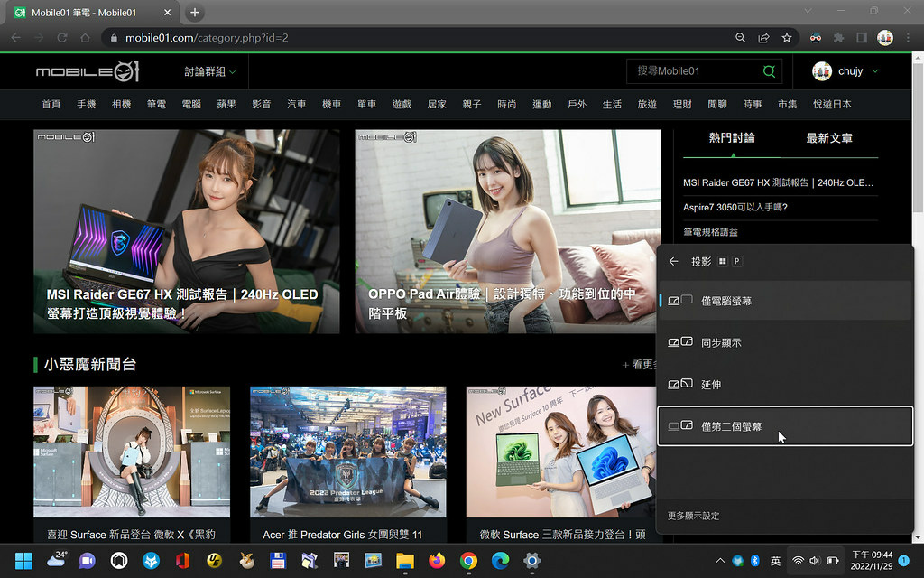Open the date and time clock
924x578 pixels.
coord(873,560)
